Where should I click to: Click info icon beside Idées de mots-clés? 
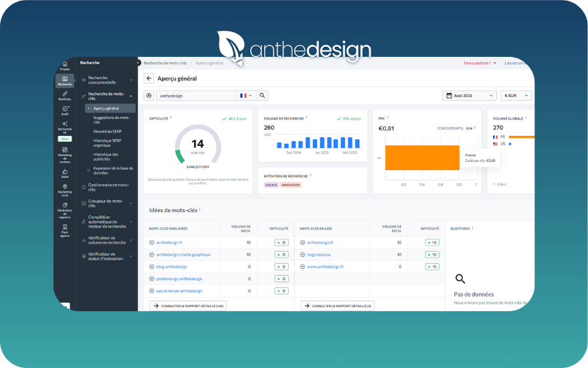[200, 209]
